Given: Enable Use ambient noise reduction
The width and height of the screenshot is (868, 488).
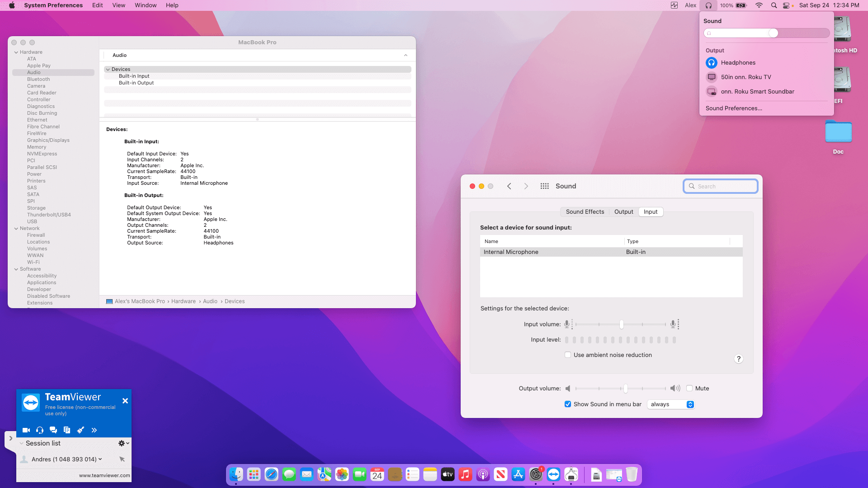Looking at the screenshot, I should pyautogui.click(x=568, y=355).
